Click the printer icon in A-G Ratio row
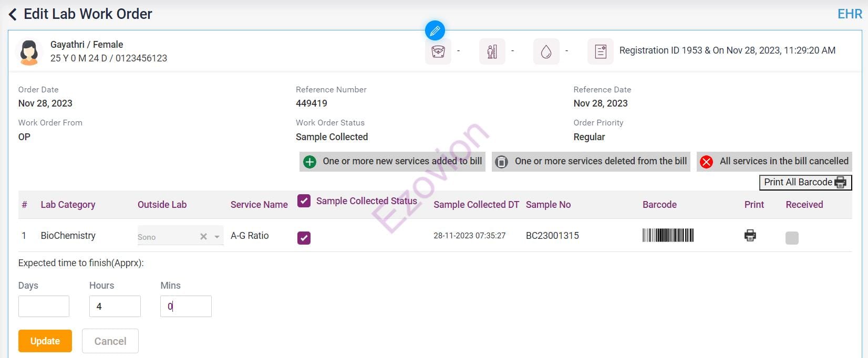This screenshot has width=868, height=358. point(750,235)
